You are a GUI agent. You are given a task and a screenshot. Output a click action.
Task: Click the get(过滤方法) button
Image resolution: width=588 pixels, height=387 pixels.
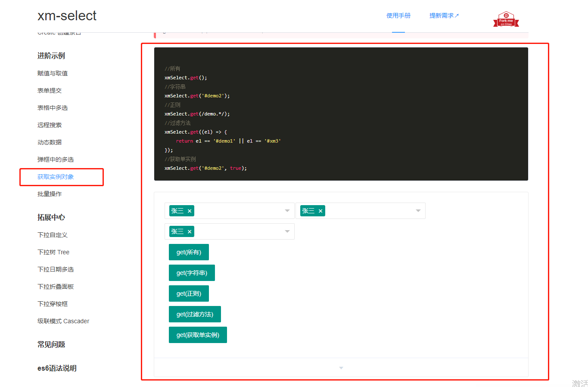coord(195,314)
